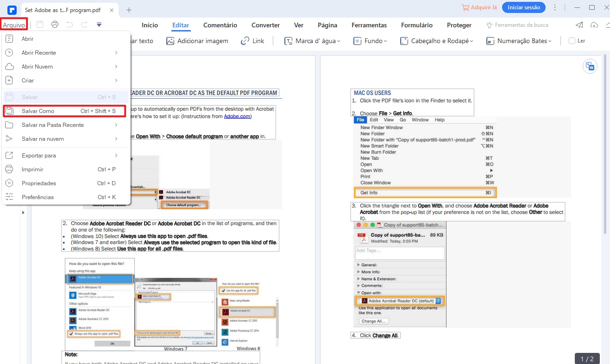Expand the left side panel arrow
This screenshot has height=364, width=610.
coord(23,213)
